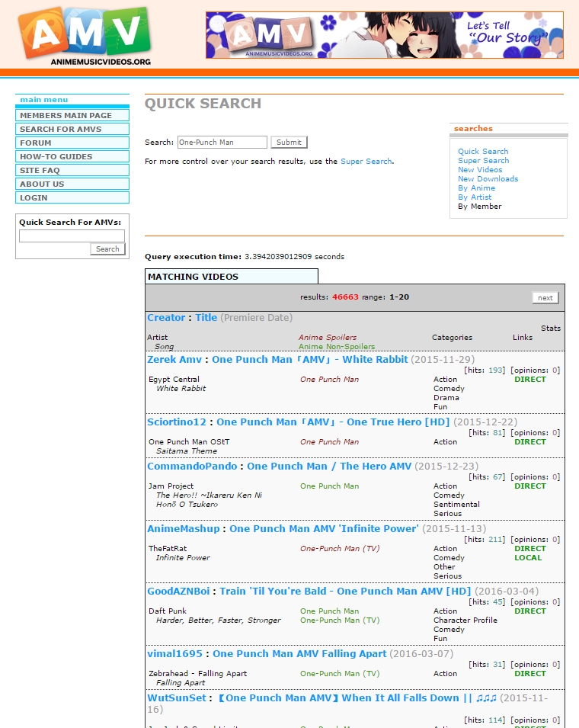The height and width of the screenshot is (728, 579).
Task: Click DIRECT link for White Rabbit video
Action: tap(529, 380)
